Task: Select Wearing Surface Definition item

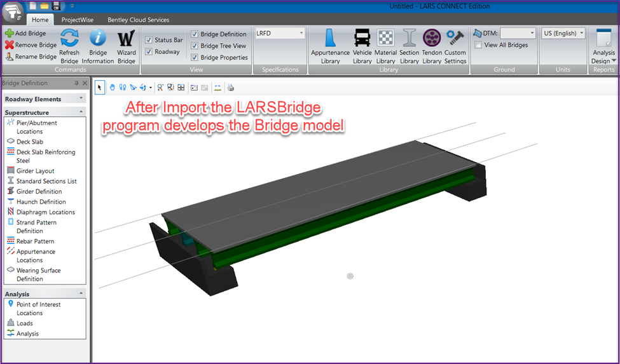Action: click(34, 274)
